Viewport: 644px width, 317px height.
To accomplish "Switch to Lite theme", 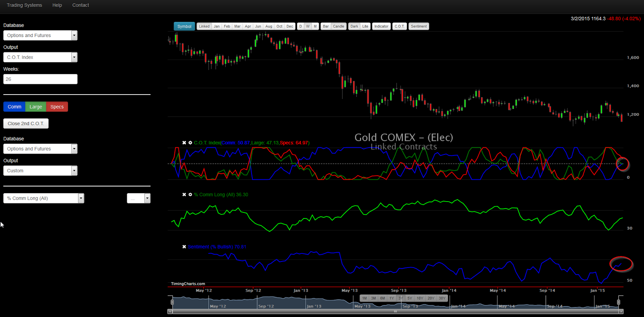I will (365, 26).
